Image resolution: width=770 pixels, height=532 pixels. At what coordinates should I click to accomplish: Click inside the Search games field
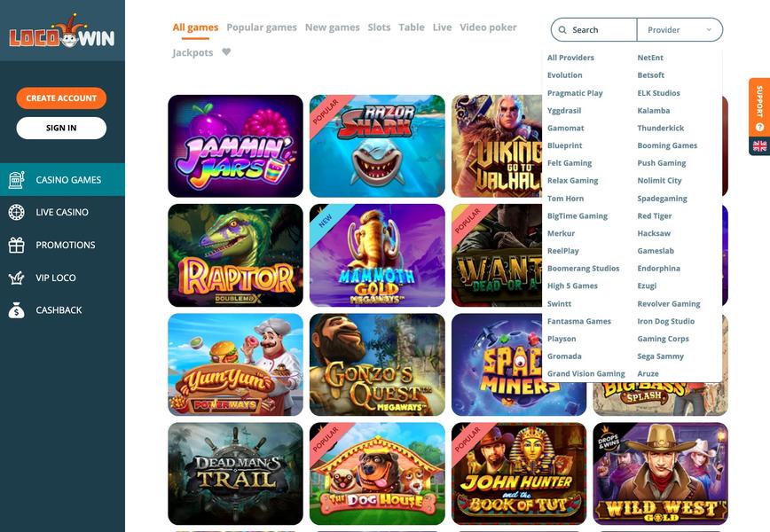coord(594,30)
